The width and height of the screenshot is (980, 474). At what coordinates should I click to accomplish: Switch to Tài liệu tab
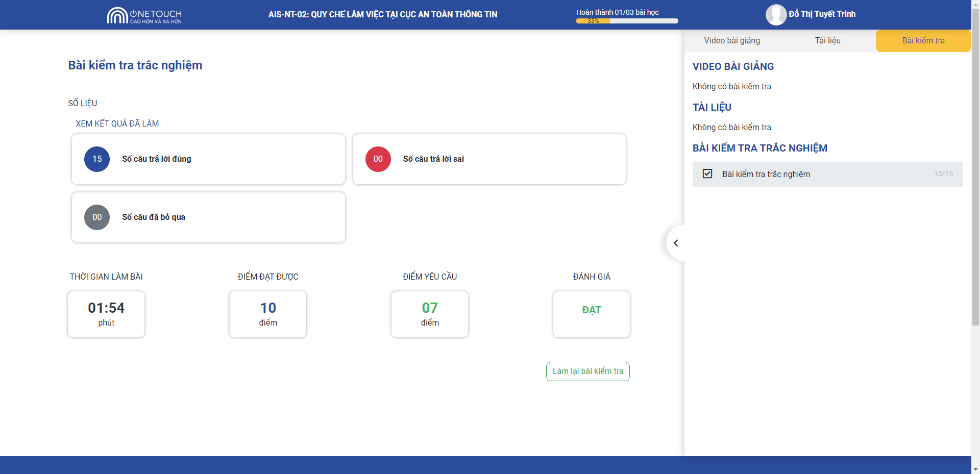tap(827, 41)
